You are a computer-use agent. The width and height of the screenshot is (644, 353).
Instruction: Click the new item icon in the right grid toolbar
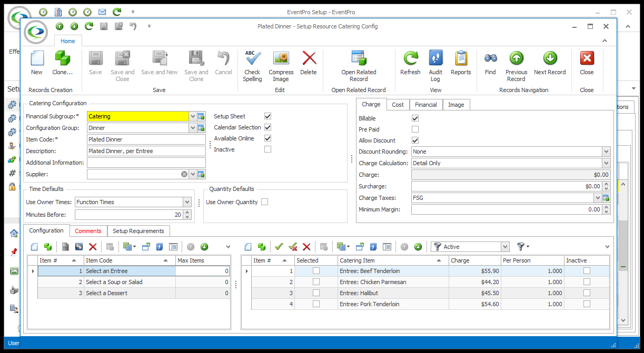(248, 247)
